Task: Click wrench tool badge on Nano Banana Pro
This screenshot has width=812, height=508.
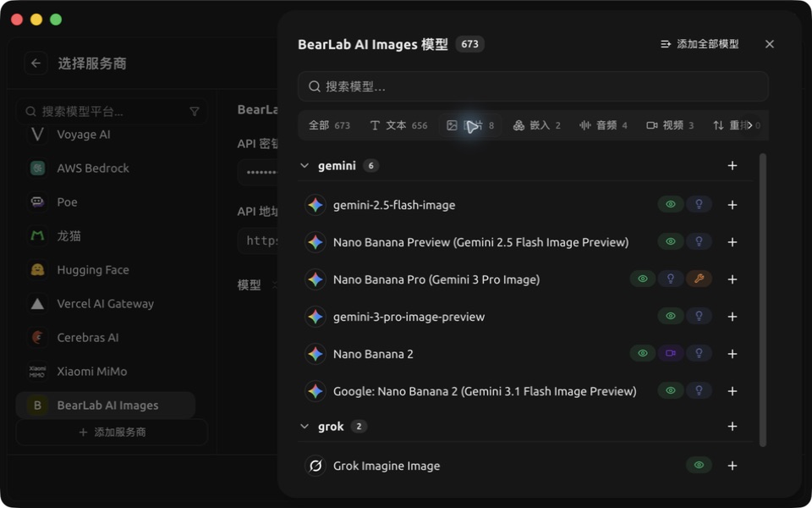Action: pos(699,279)
